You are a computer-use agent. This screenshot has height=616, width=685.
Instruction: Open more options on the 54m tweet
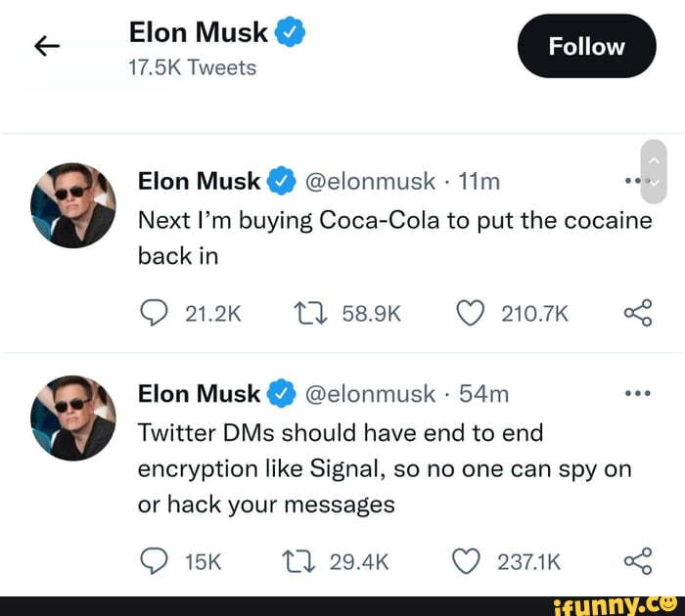click(638, 393)
